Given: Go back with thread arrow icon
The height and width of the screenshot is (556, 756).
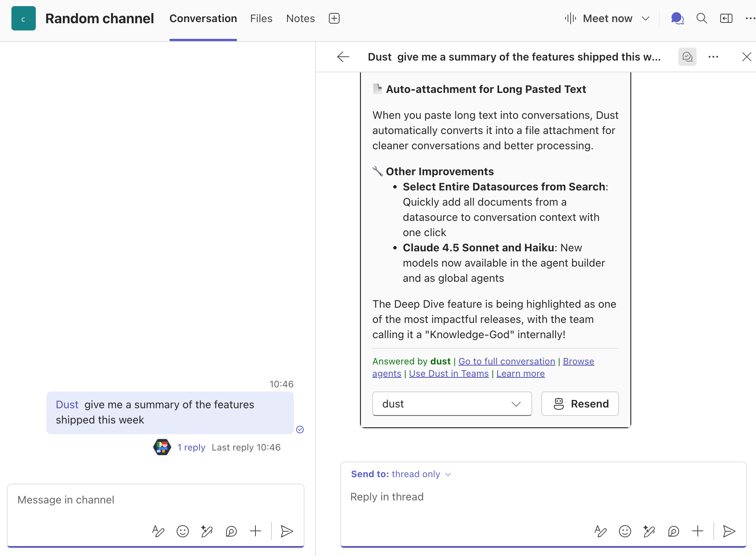Looking at the screenshot, I should coord(343,57).
